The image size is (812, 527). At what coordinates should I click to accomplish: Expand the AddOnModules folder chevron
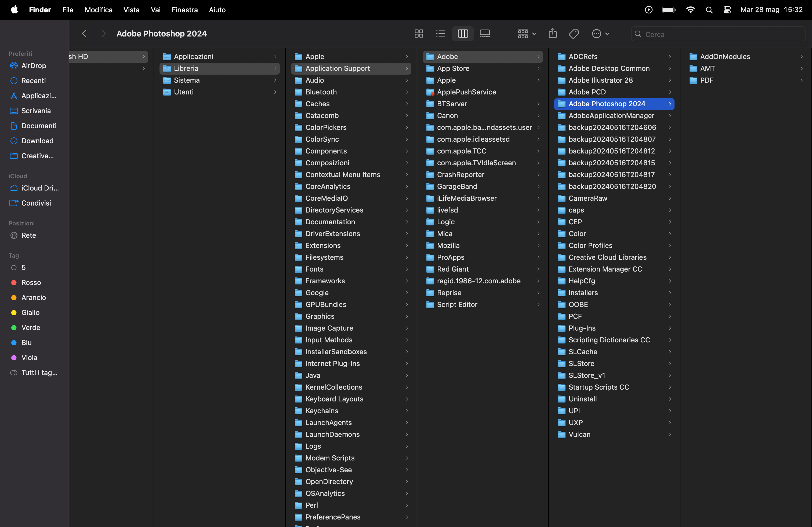coord(801,57)
